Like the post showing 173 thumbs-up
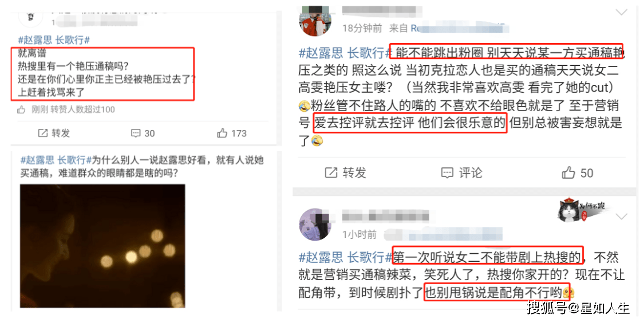Image resolution: width=644 pixels, height=322 pixels. tap(222, 133)
